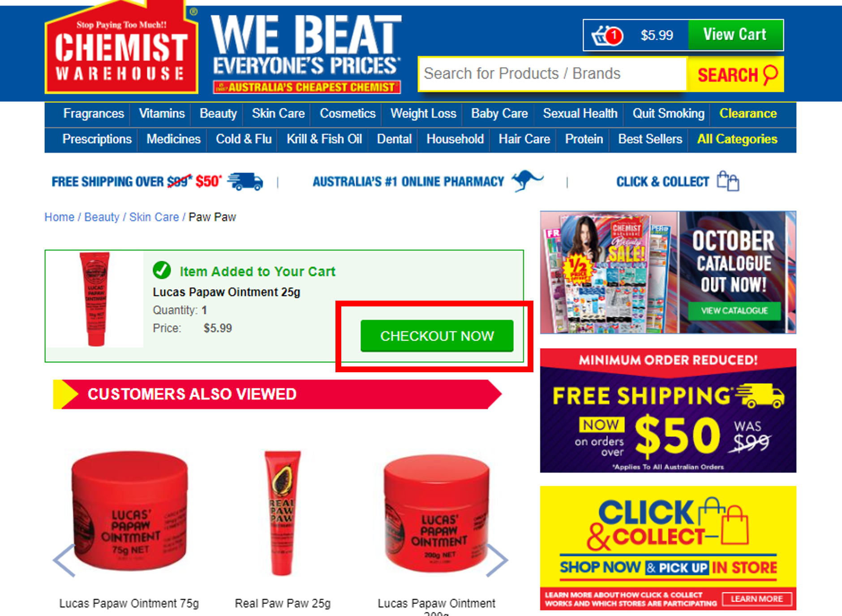842x616 pixels.
Task: Open the Vitamins category menu
Action: coord(162,114)
